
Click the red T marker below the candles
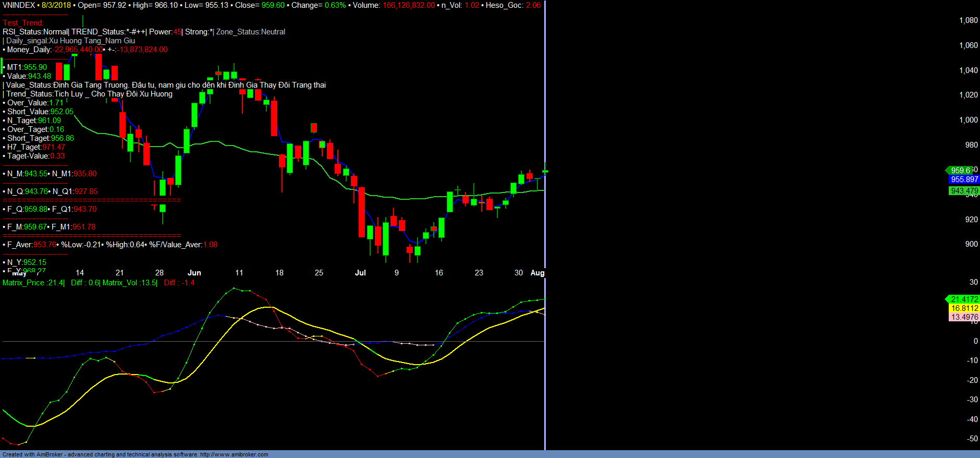click(154, 208)
